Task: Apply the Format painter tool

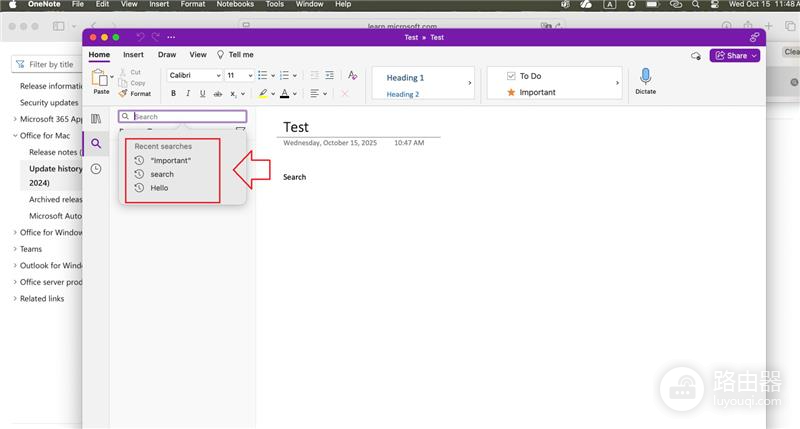Action: (135, 93)
